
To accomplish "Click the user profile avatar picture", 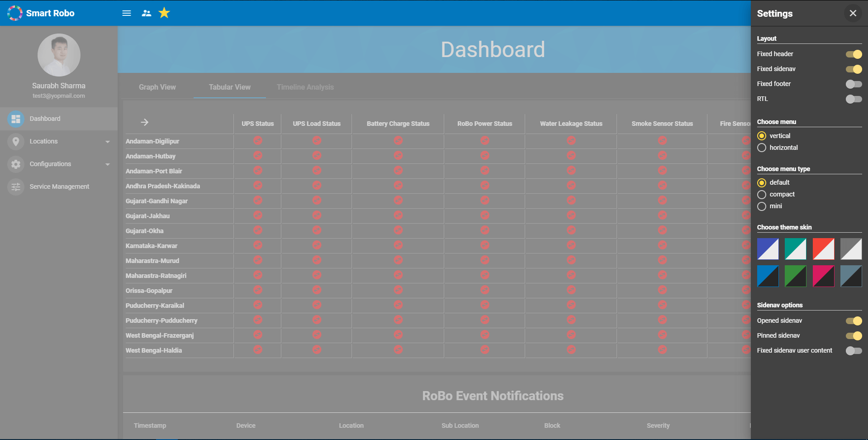I will (x=59, y=55).
